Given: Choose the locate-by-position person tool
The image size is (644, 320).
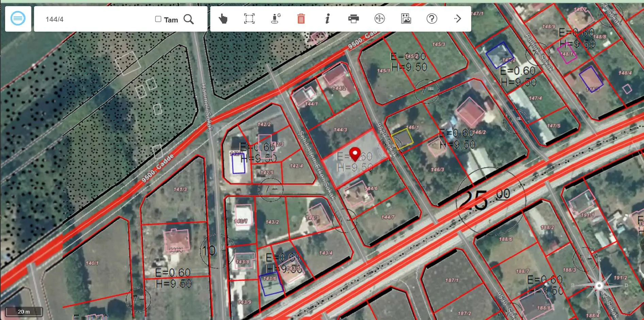Looking at the screenshot, I should [275, 19].
